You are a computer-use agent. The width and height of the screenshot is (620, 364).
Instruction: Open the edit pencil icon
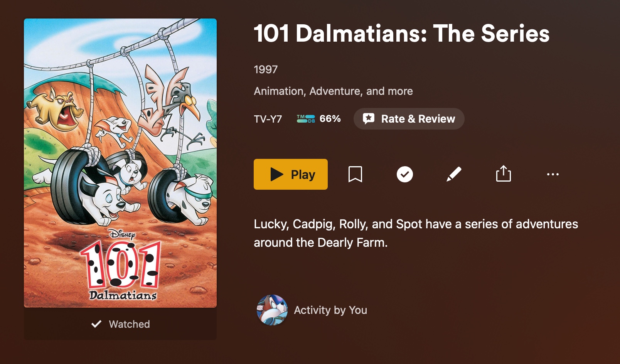coord(454,174)
